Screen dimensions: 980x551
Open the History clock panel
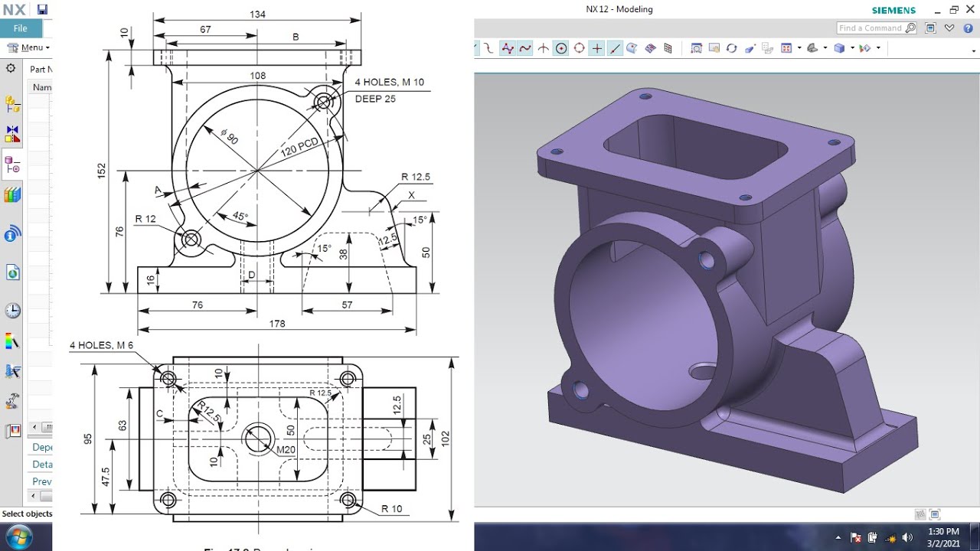12,310
